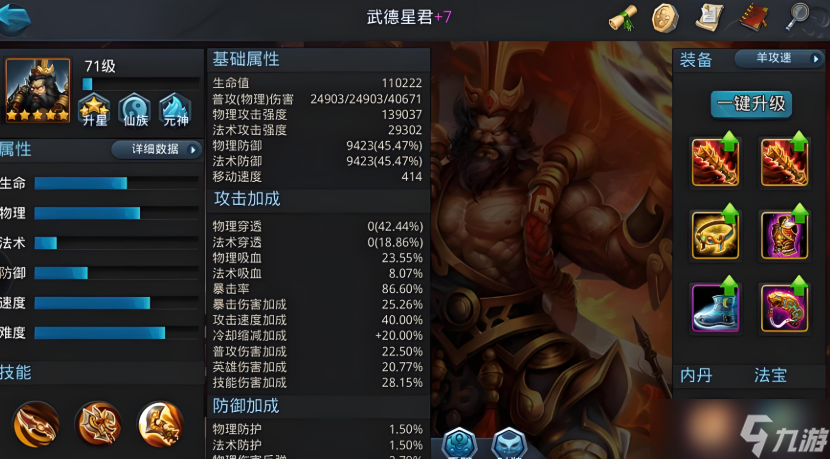Select the third skill icon under 技能
This screenshot has width=830, height=459.
coord(160,425)
